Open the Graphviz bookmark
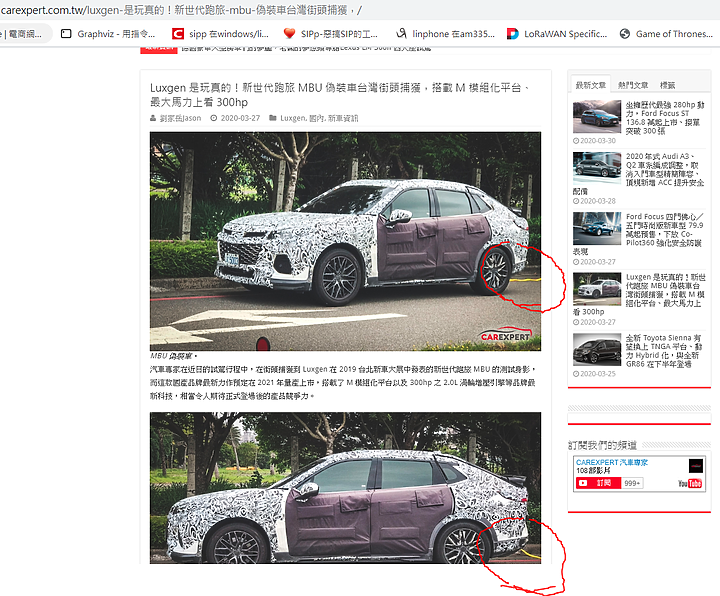This screenshot has width=720, height=596. (108, 34)
